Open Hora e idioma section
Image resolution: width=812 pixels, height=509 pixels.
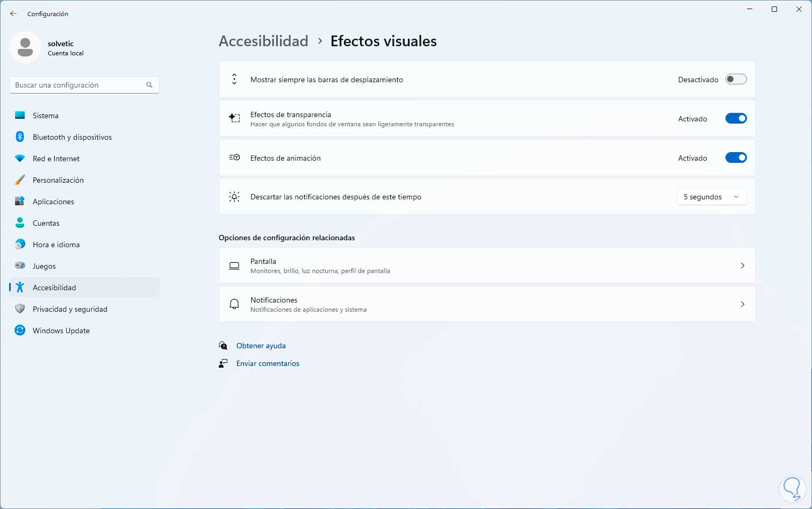[x=56, y=245]
